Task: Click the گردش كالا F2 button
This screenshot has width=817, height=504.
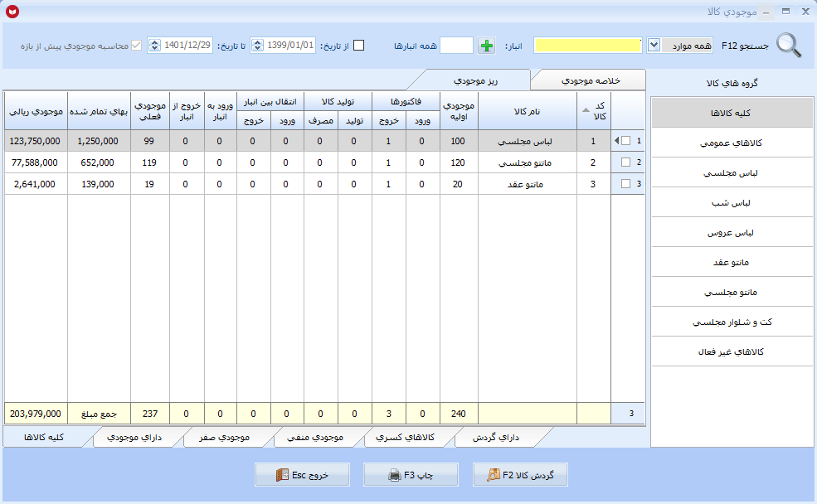Action: click(520, 475)
